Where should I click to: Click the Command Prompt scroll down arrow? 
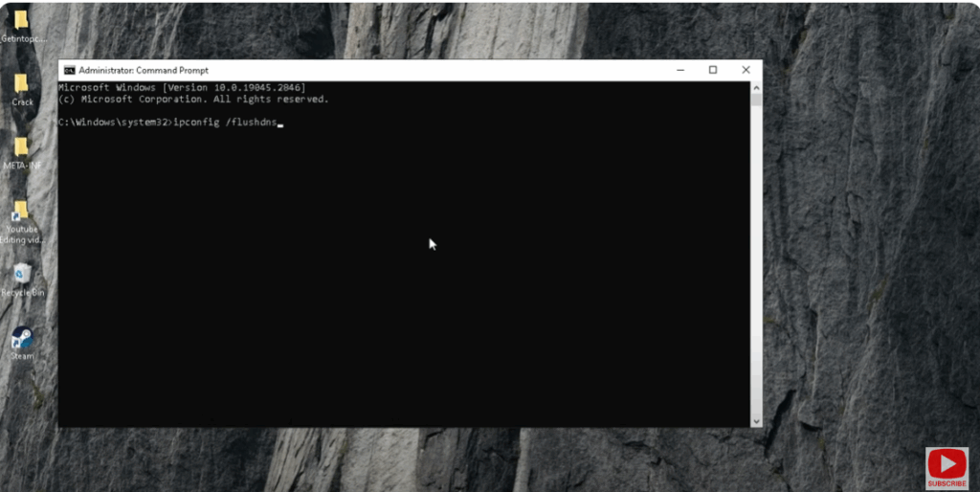(x=756, y=421)
